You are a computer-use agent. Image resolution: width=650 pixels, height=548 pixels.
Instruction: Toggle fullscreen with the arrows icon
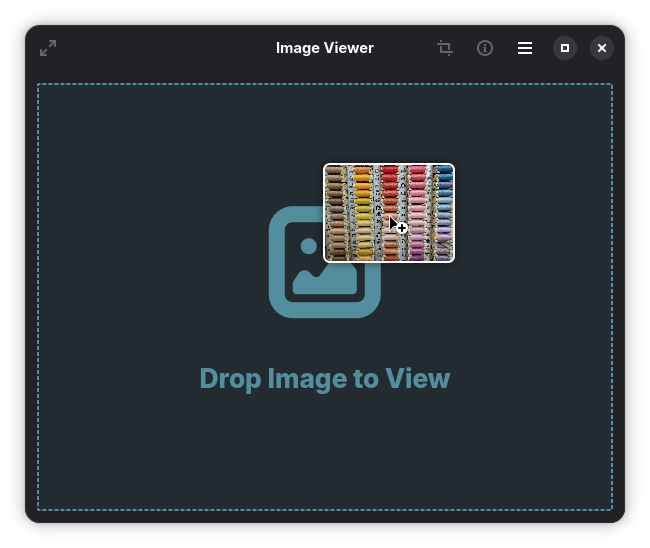48,48
